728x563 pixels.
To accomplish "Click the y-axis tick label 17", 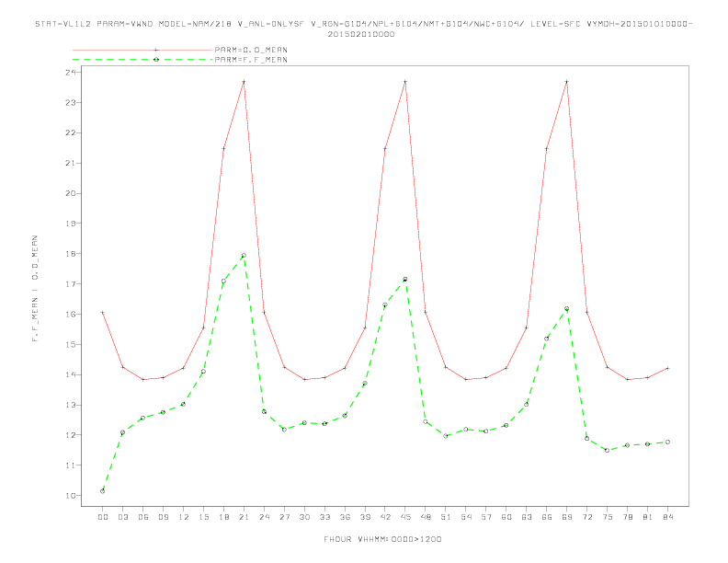I will pos(70,284).
